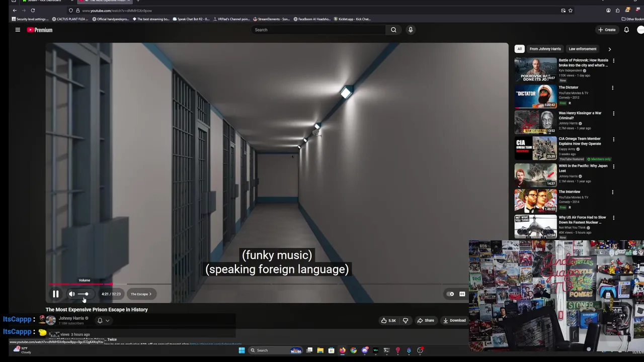Open the Windows Start button

tap(242, 350)
